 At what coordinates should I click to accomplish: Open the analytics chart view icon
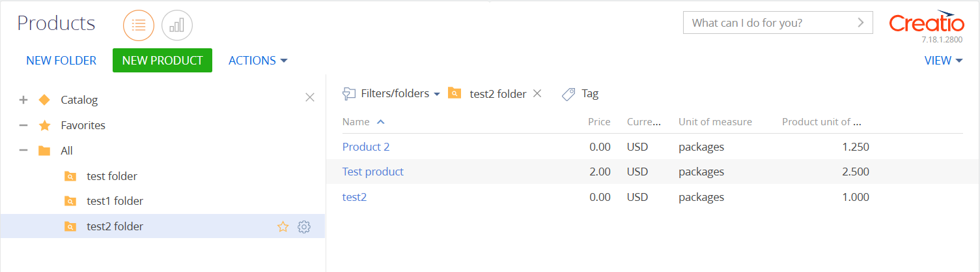177,25
